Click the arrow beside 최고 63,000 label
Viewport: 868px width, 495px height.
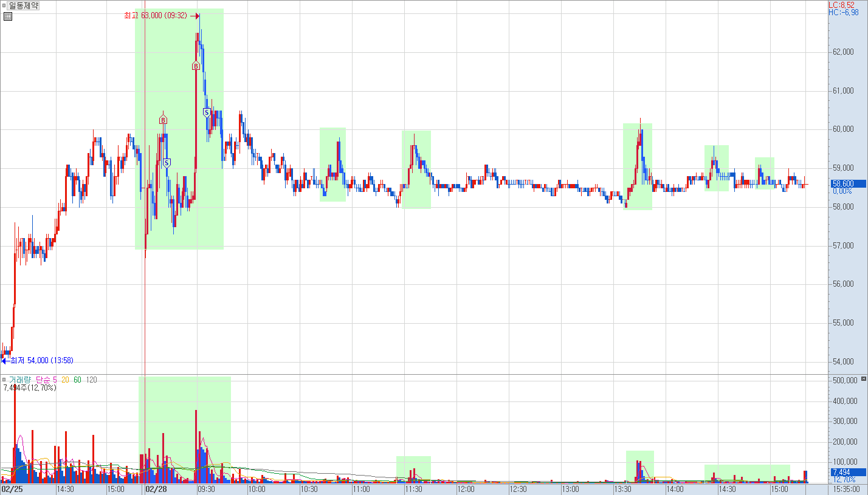(x=195, y=16)
